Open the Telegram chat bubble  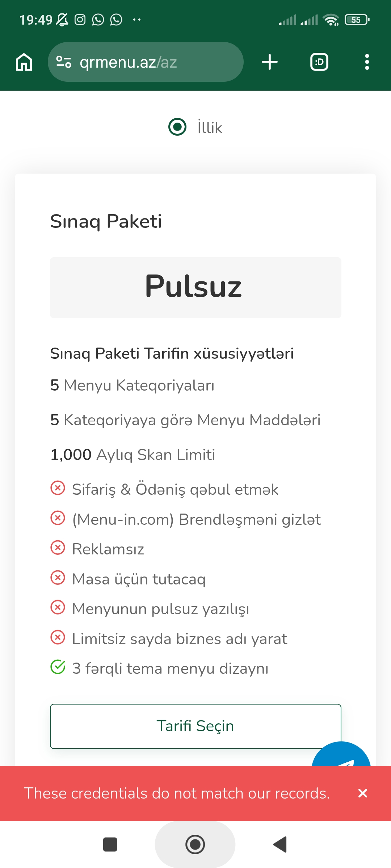(341, 756)
